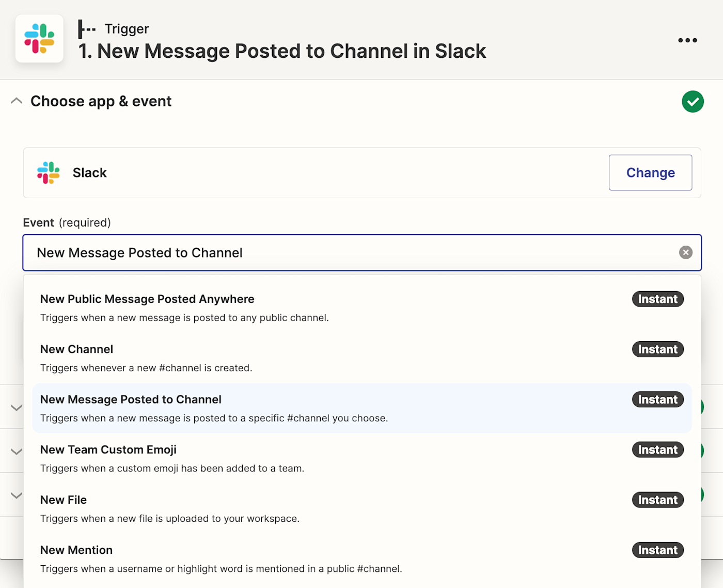Click description 'posted to any public channel'
Viewport: 723px width, 588px height.
[184, 318]
